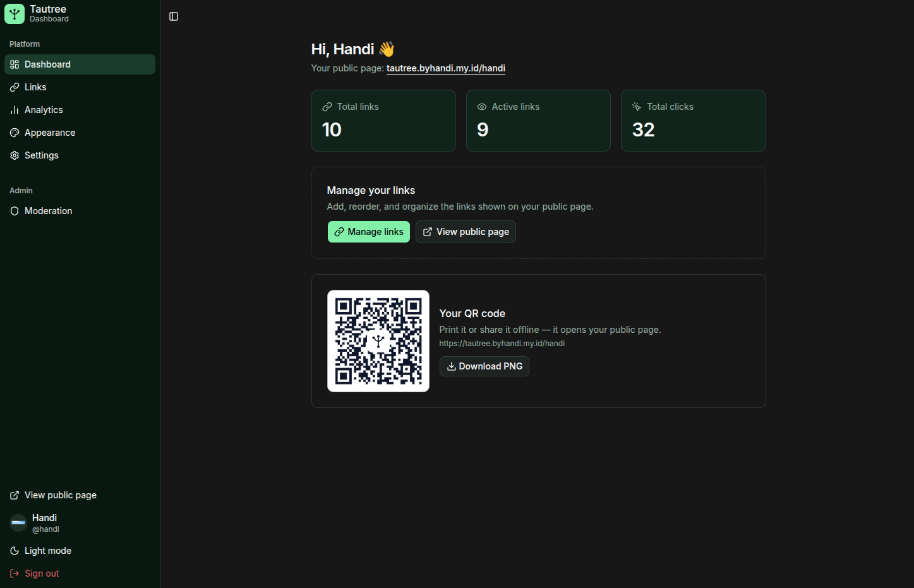Click the Active links stat card
Viewport: 914px width, 588px height.
[x=538, y=121]
